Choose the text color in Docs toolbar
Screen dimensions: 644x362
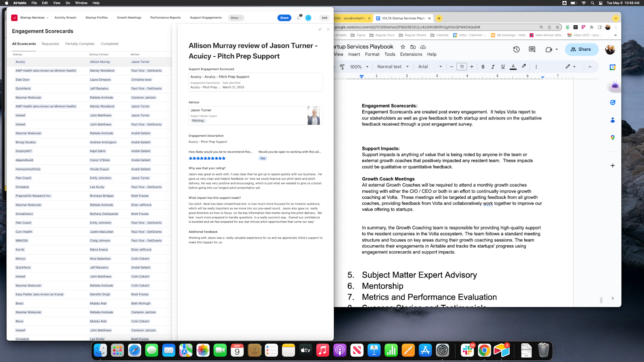(513, 67)
